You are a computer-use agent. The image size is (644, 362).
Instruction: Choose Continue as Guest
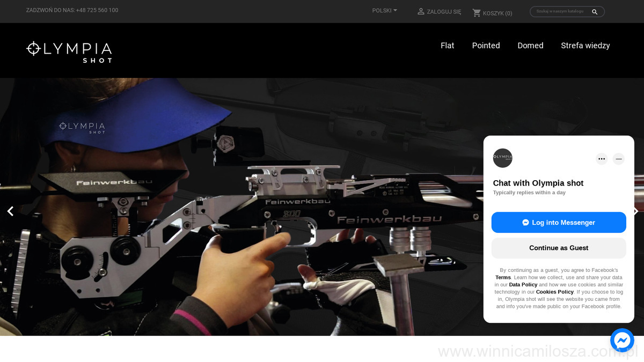pos(559,248)
